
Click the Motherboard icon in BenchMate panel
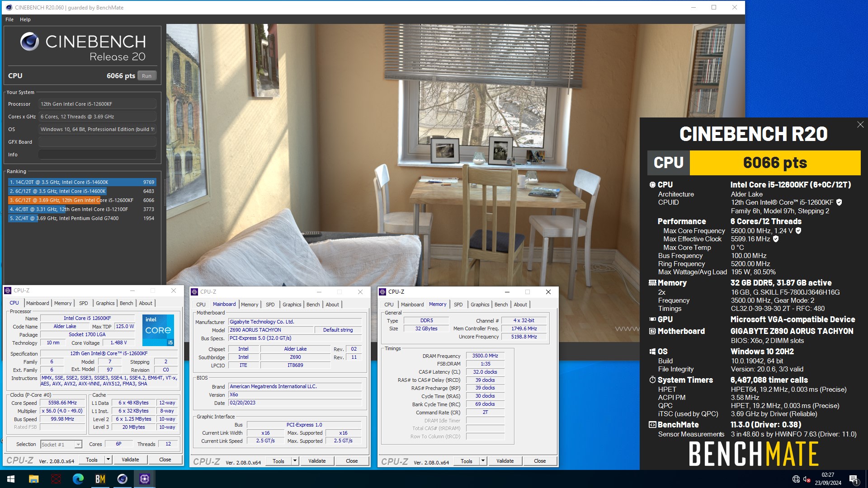click(652, 331)
